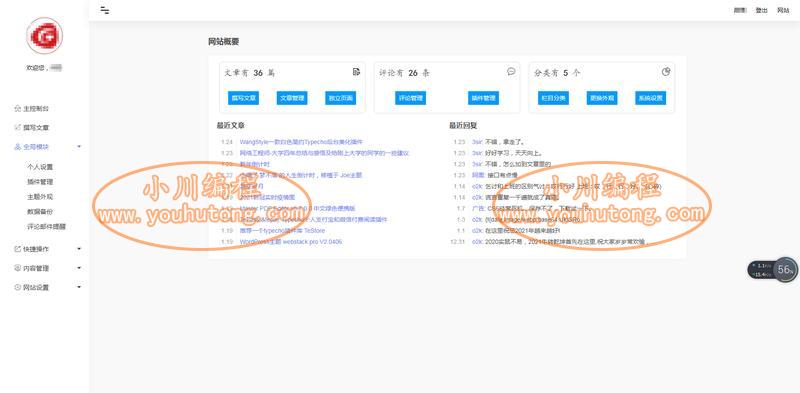Click the author of the 接口有点慢 reply
This screenshot has height=393, width=800.
click(x=478, y=175)
